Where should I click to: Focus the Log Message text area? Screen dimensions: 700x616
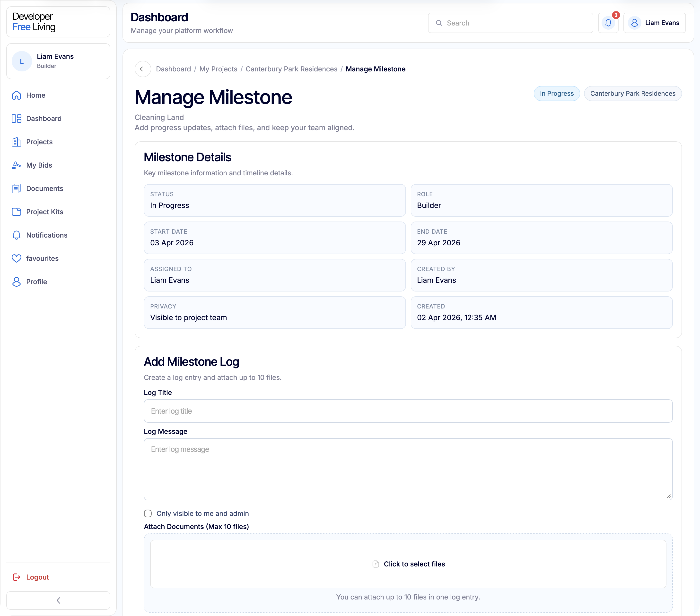click(408, 469)
